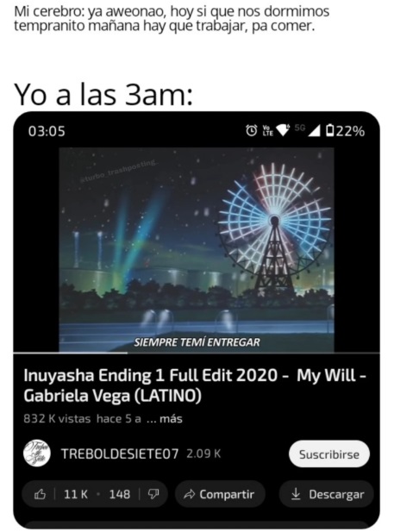The width and height of the screenshot is (394, 532).
Task: Open the TREBOLDESIETE07 channel avatar
Action: 37,454
